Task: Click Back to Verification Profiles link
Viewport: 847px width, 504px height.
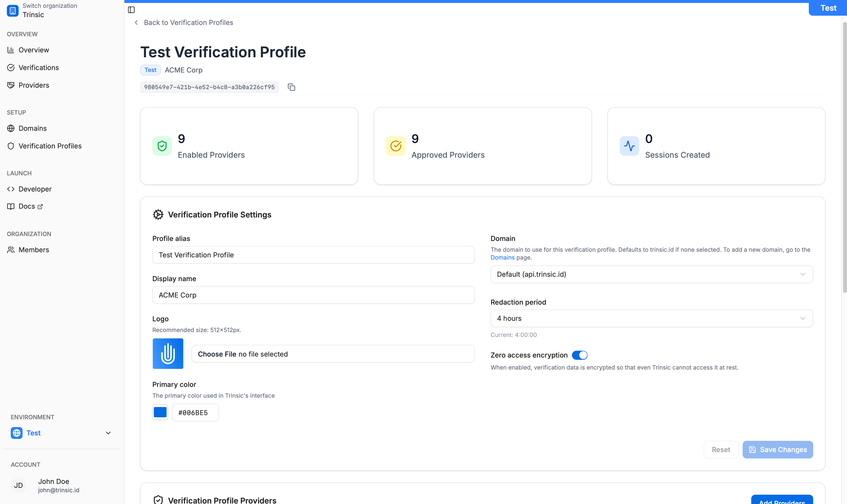Action: point(188,23)
